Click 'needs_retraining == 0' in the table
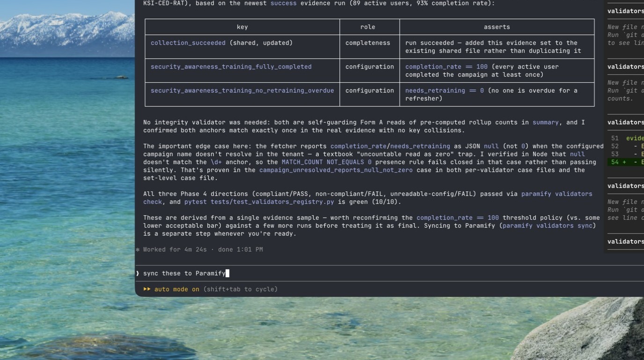This screenshot has width=644, height=360. coord(445,91)
